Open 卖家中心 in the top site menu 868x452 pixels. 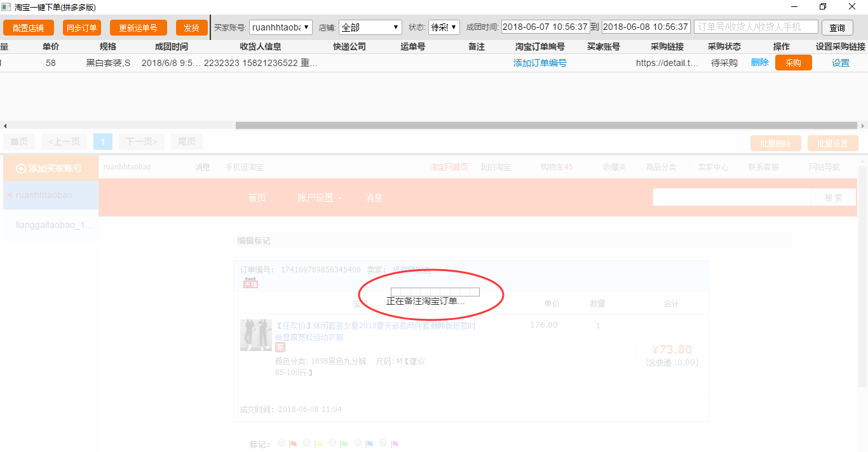713,167
